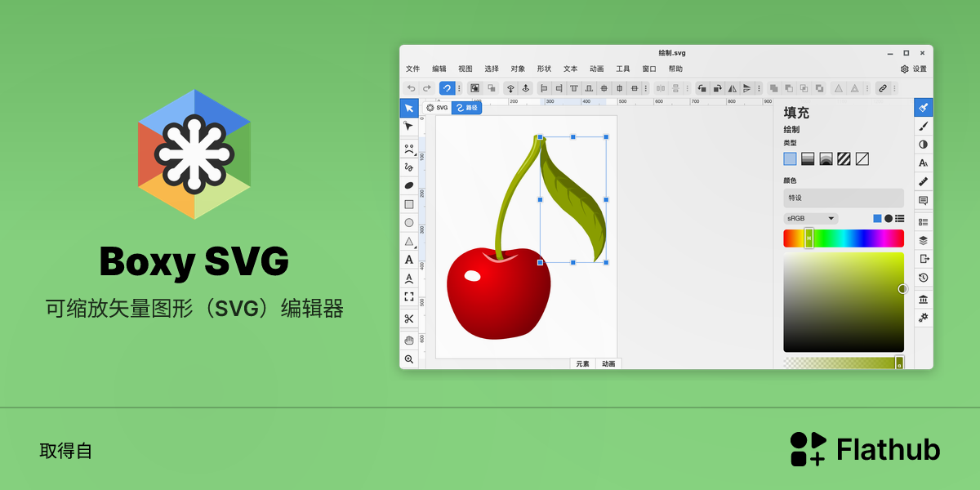Open the 对象 menu
This screenshot has width=980, height=490.
(x=518, y=69)
